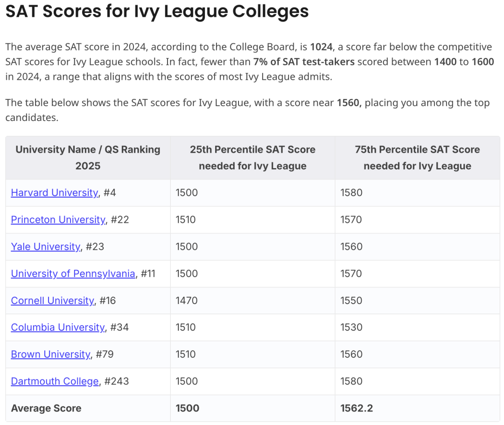Click the 25th Percentile SAT Score column header
504x425 pixels.
click(x=252, y=158)
